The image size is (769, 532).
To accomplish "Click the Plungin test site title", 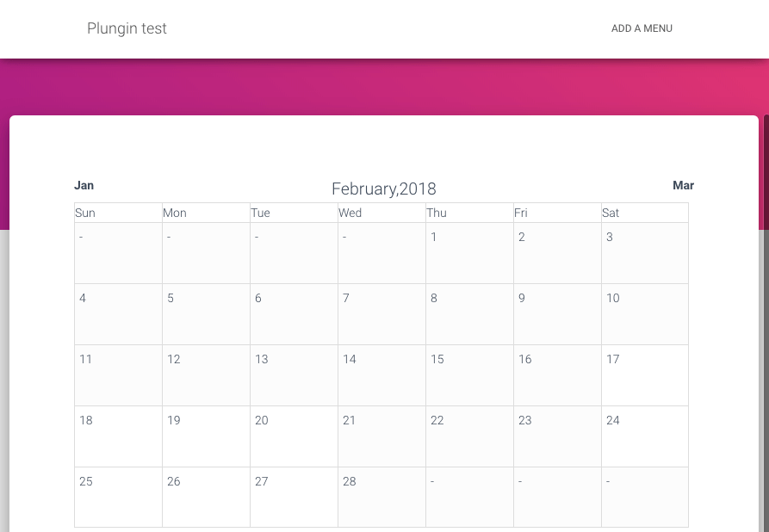I will [x=127, y=28].
